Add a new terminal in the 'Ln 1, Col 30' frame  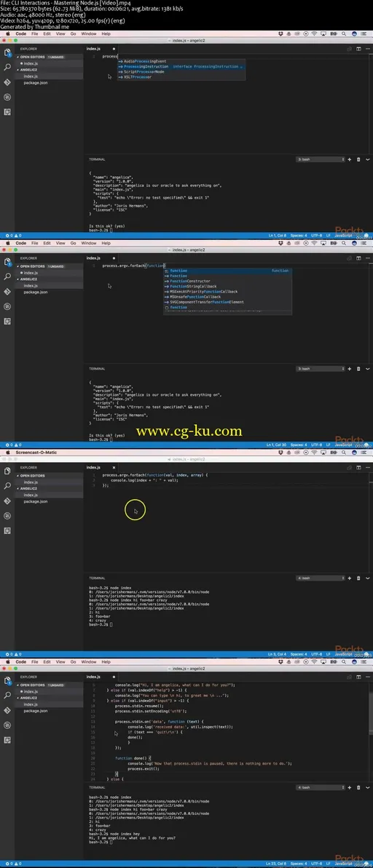pyautogui.click(x=350, y=369)
